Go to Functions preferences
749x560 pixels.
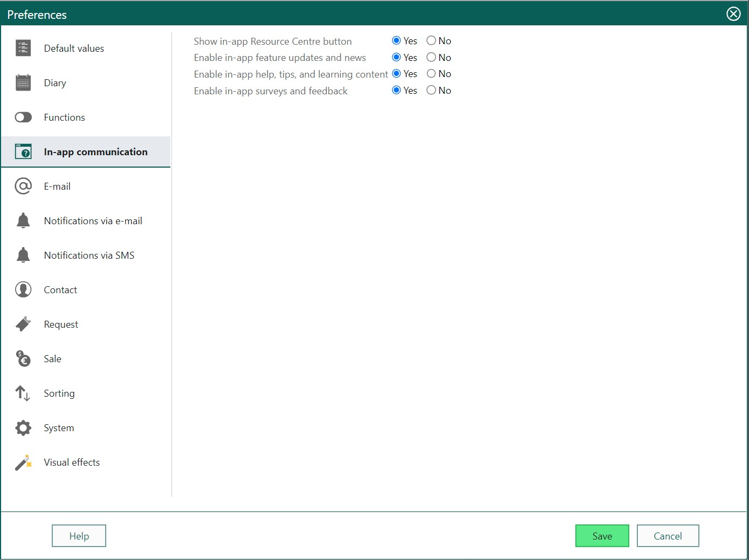[86, 117]
